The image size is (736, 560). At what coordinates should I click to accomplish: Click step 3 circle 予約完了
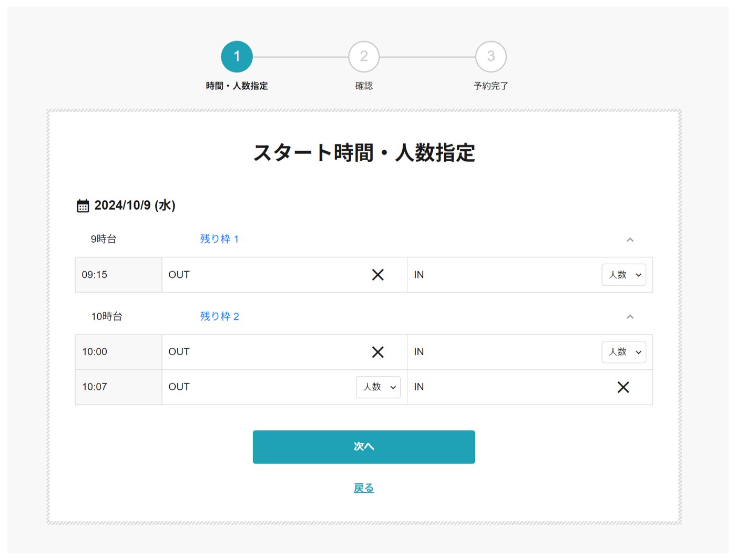[x=491, y=57]
